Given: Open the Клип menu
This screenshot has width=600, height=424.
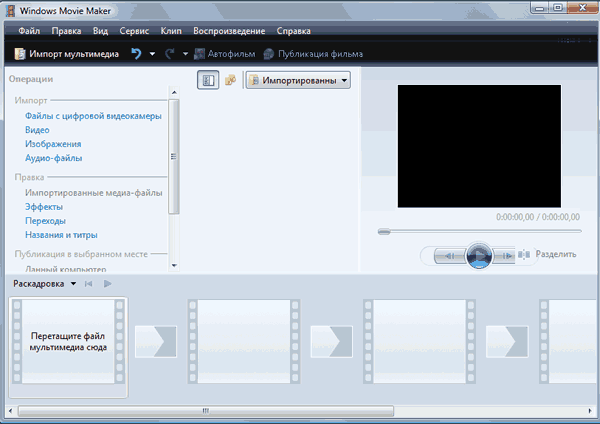Looking at the screenshot, I should point(171,31).
